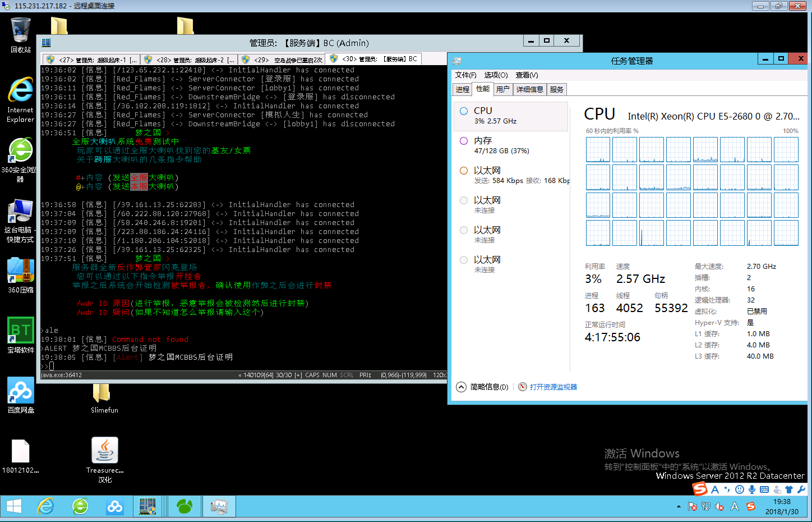
Task: Collapse Task Manager with the 简略信息 chevron
Action: (461, 387)
